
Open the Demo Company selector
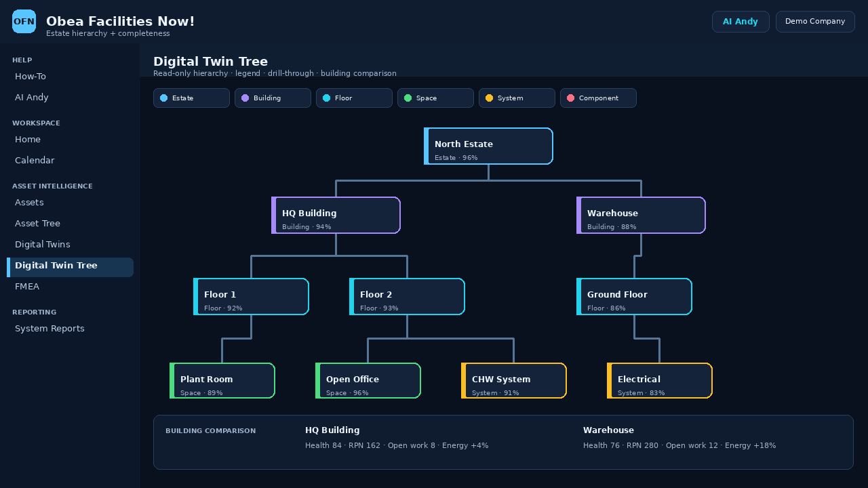point(815,22)
